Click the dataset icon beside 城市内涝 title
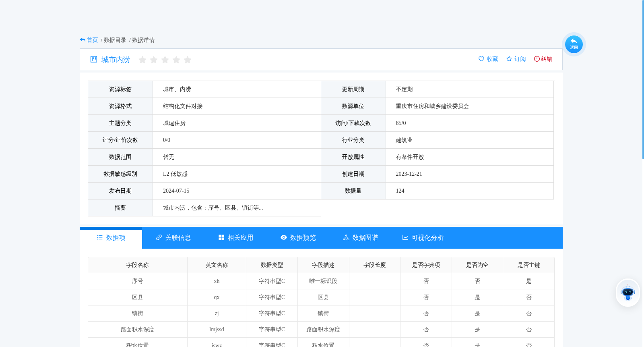The width and height of the screenshot is (644, 347). 94,59
